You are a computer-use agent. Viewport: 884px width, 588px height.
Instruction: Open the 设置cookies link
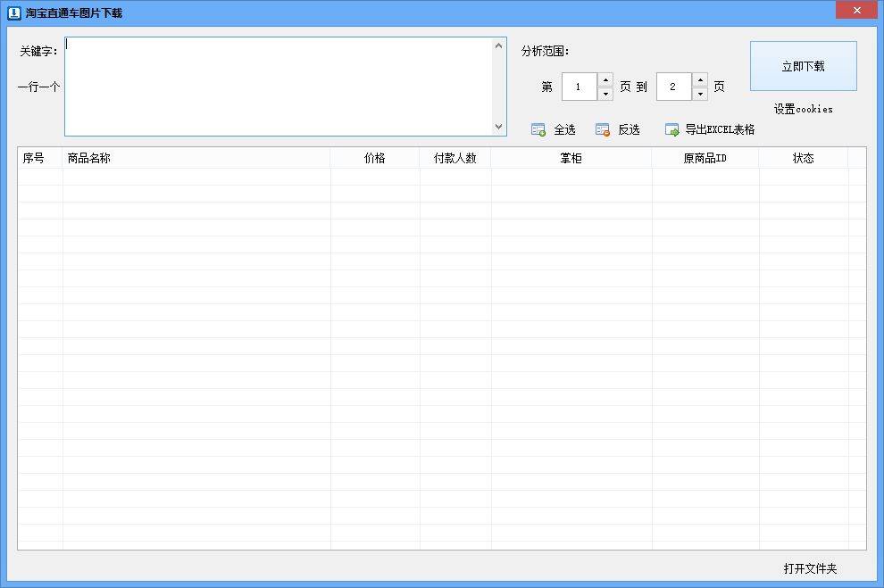coord(804,109)
